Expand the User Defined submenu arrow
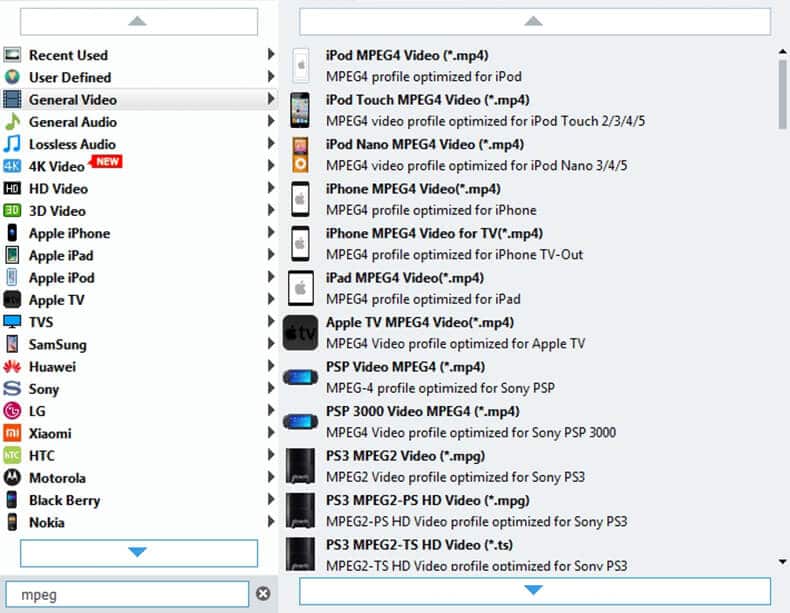Image resolution: width=790 pixels, height=613 pixels. point(271,77)
